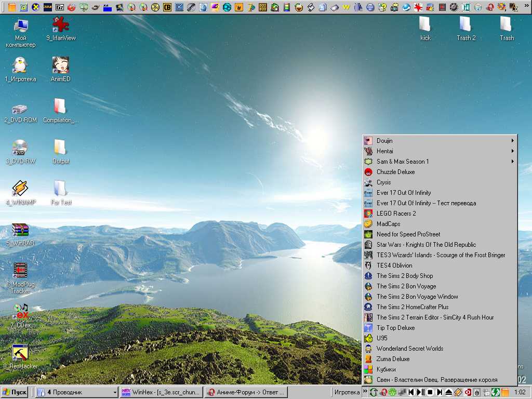Viewport: 532px width, 399px height.
Task: Open the 7z archiver icon in top toolbar
Action: (60, 7)
